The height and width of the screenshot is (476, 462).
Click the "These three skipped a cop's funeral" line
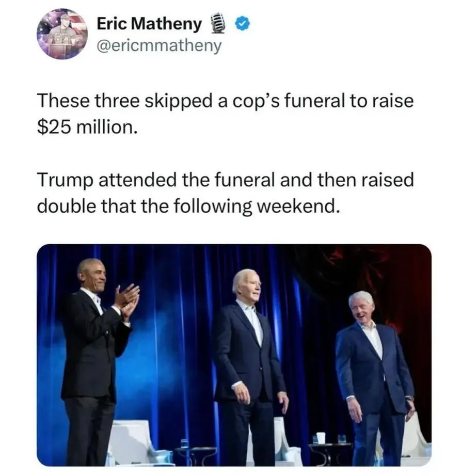[x=225, y=101]
